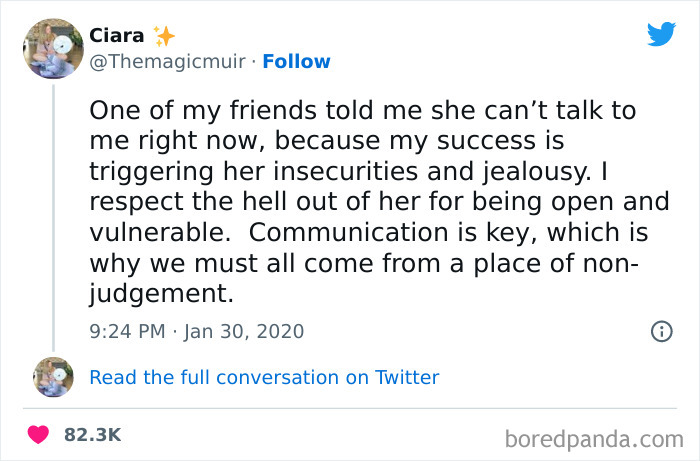This screenshot has height=461, width=700.
Task: Follow the @Themagicmuir account
Action: pyautogui.click(x=295, y=62)
